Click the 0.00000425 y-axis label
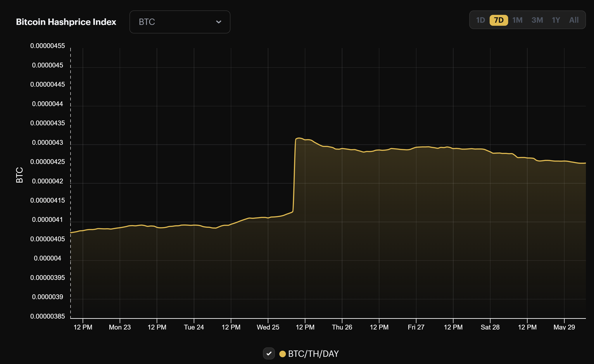Screen dimensions: 594x364 (x=47, y=162)
